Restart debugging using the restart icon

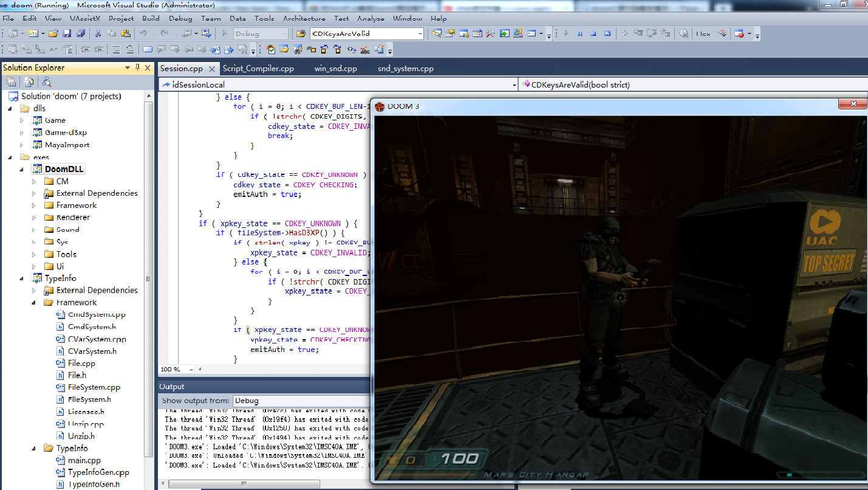tap(607, 33)
